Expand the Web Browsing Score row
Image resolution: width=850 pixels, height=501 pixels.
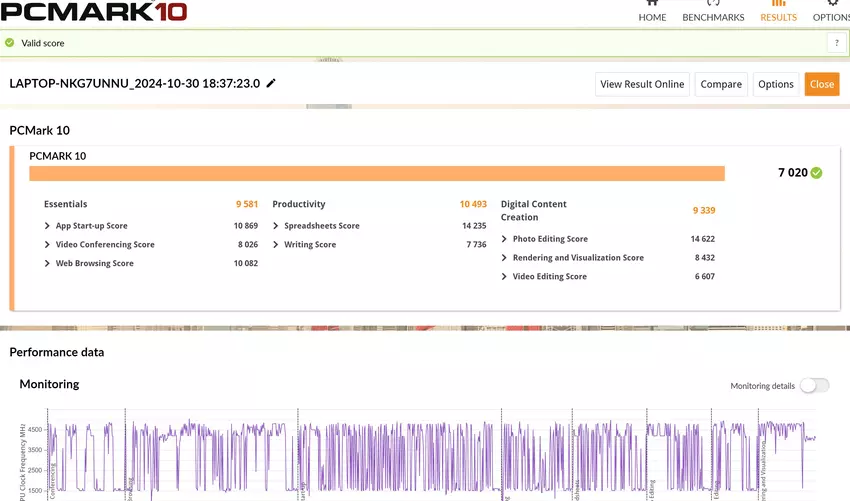[x=47, y=264]
